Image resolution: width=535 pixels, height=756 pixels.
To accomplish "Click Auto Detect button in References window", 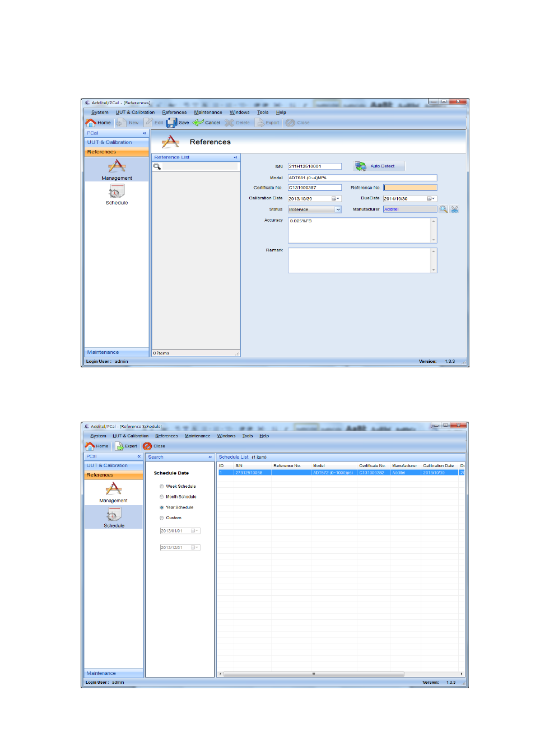I will [x=379, y=166].
